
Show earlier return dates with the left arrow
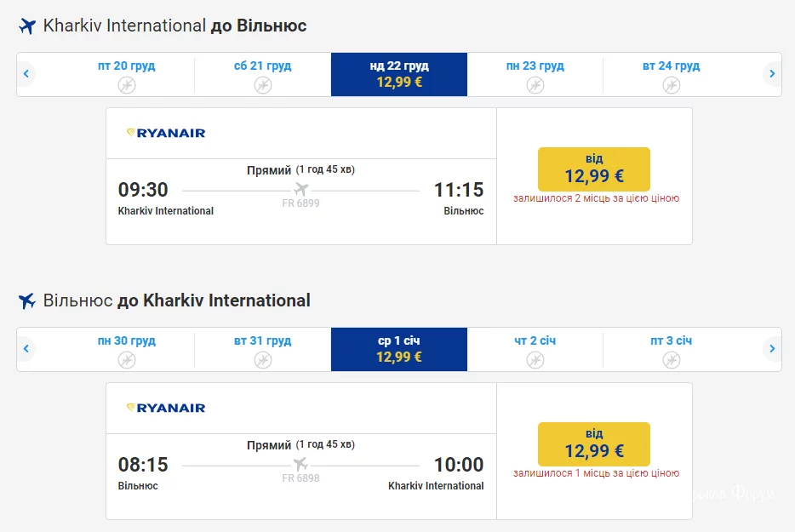26,349
